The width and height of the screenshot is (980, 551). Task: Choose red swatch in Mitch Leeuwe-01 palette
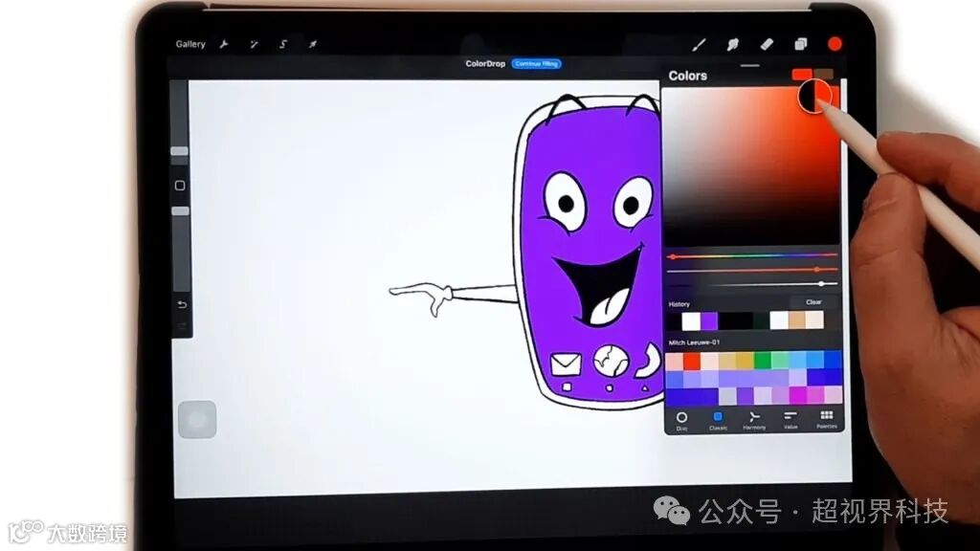(691, 361)
